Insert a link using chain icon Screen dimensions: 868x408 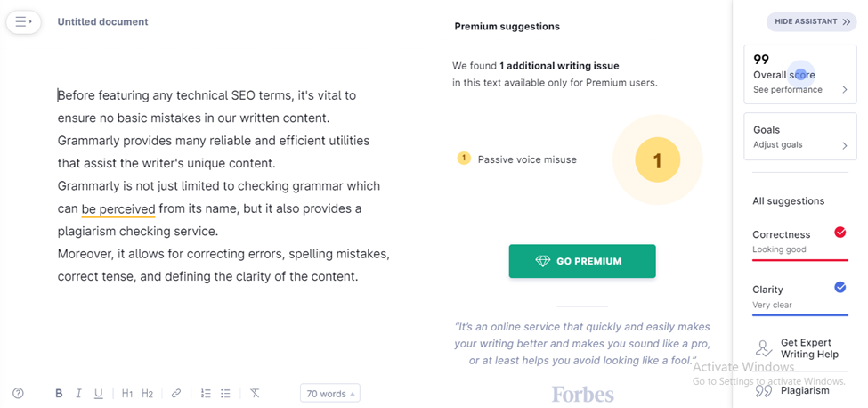176,394
